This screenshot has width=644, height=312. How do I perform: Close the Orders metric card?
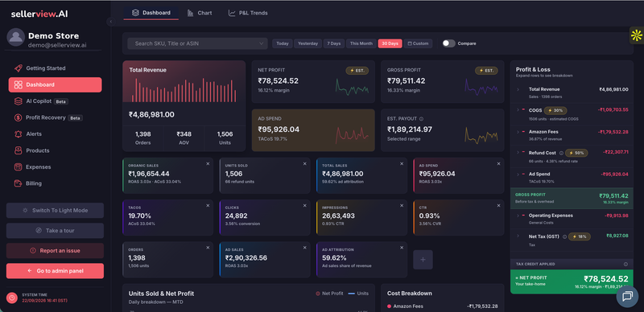[x=208, y=248]
